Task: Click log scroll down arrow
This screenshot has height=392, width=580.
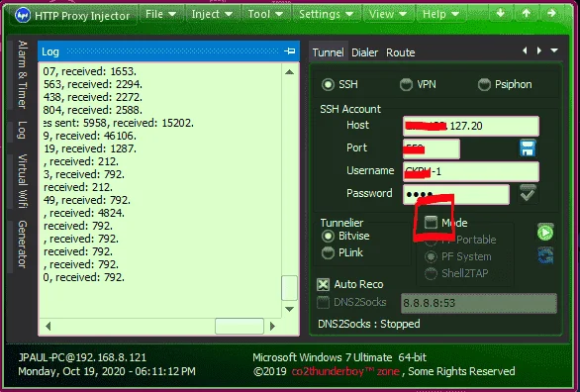Action: pos(290,309)
